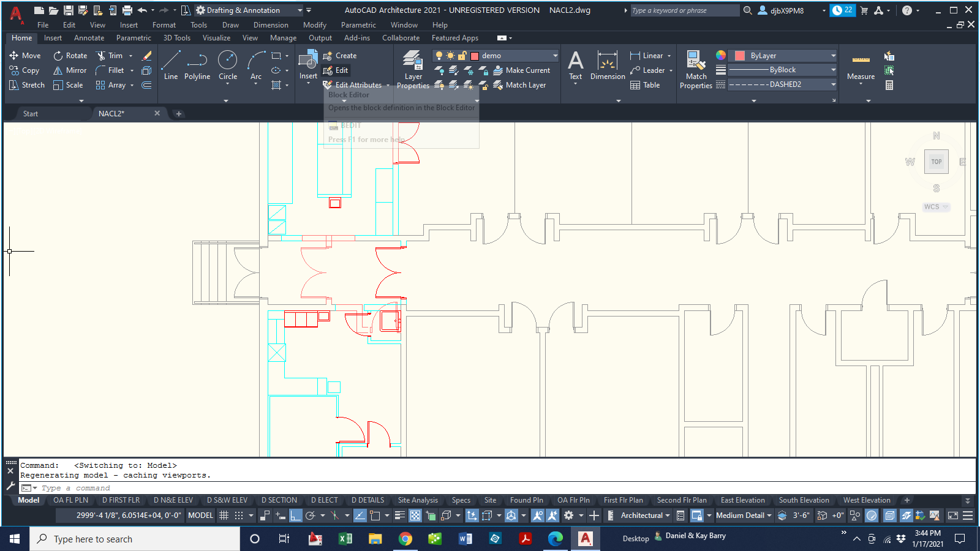Image resolution: width=980 pixels, height=551 pixels.
Task: Switch to the Annotate ribbon tab
Action: 89,37
